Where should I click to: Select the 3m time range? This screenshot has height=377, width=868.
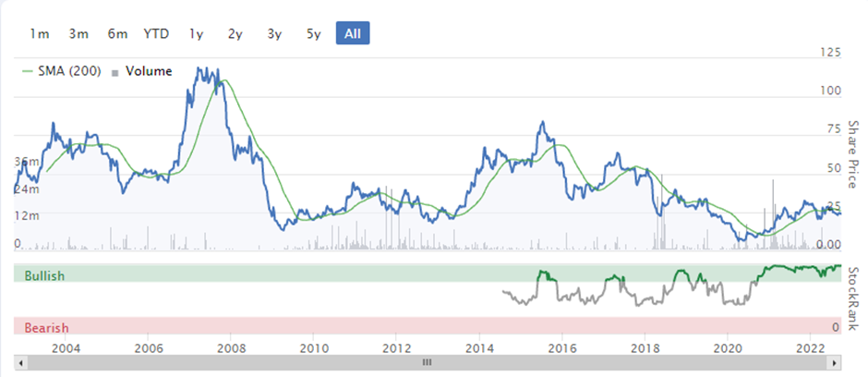pyautogui.click(x=78, y=34)
